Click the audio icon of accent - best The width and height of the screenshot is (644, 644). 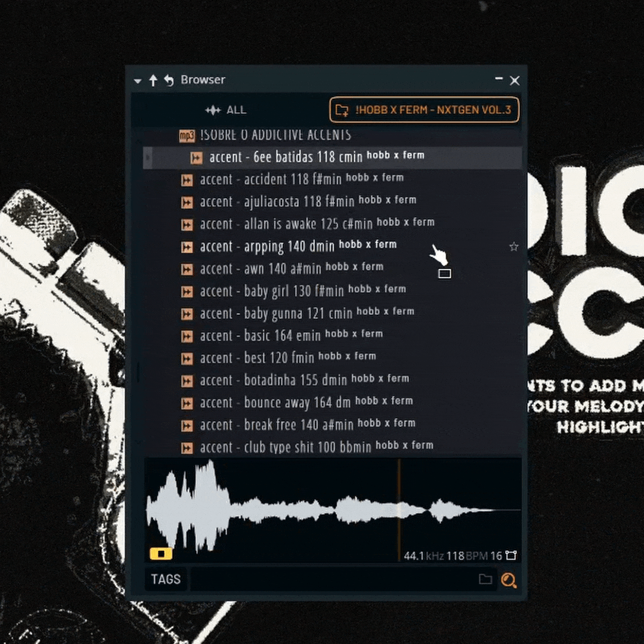click(x=187, y=359)
